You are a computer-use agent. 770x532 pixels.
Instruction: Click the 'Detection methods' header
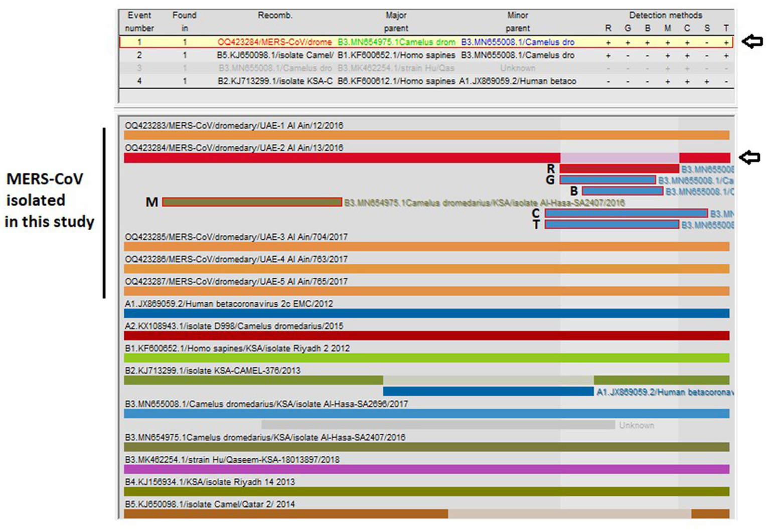(665, 16)
